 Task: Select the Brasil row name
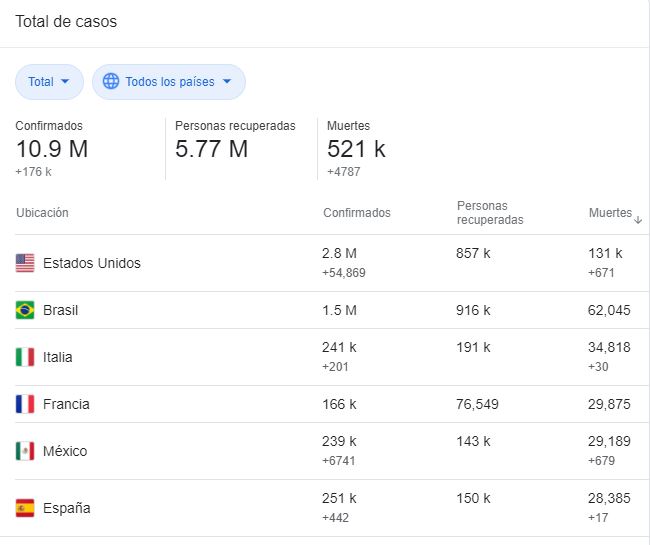[x=60, y=310]
